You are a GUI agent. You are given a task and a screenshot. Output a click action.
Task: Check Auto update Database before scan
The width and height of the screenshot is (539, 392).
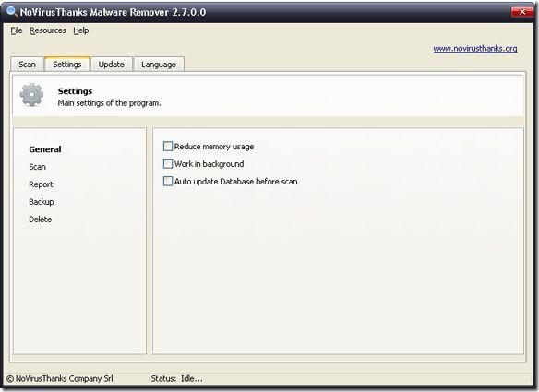[168, 181]
